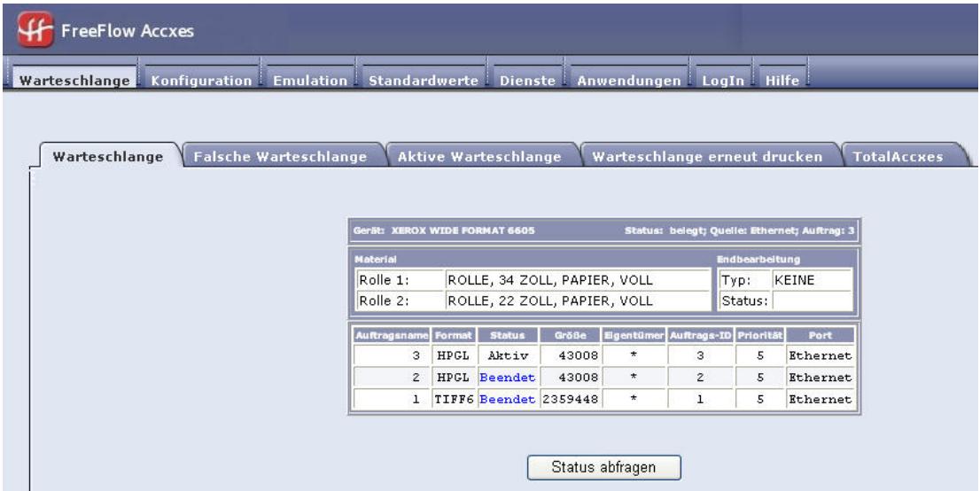Click the Material section heading
The height and width of the screenshot is (491, 980).
(x=376, y=260)
